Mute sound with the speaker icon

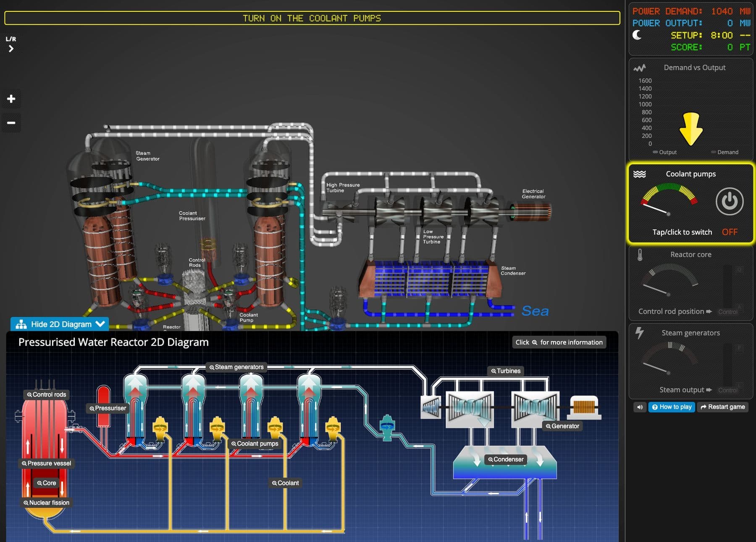point(640,407)
